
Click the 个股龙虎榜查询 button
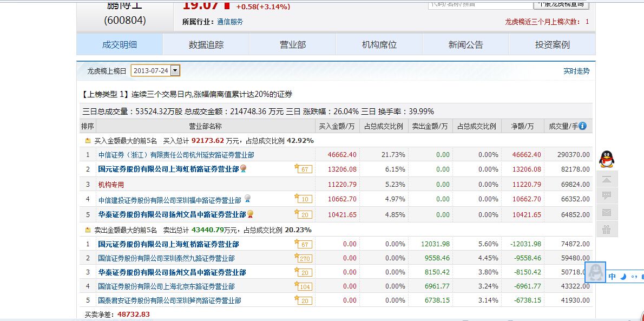561,4
